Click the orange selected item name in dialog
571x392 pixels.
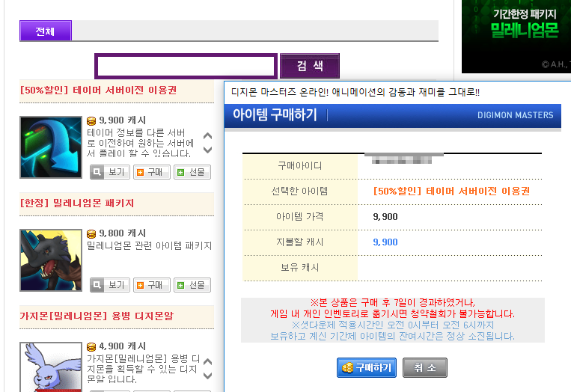click(x=451, y=192)
